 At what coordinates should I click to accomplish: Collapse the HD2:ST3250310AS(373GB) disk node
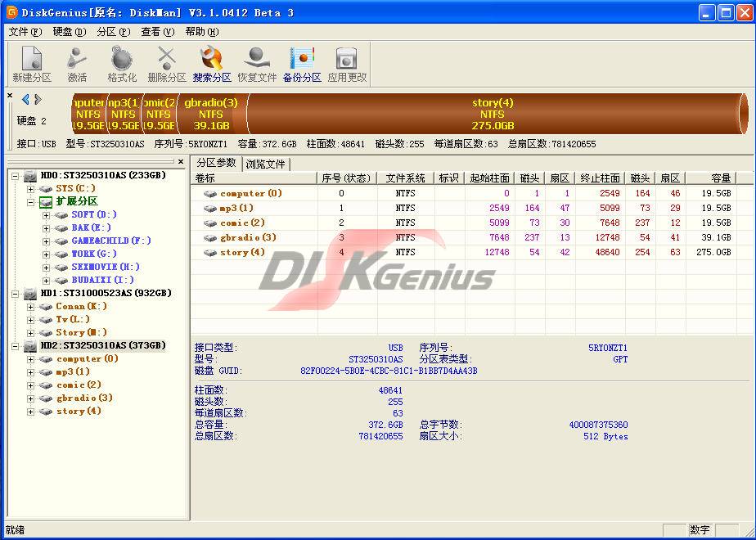tap(16, 346)
